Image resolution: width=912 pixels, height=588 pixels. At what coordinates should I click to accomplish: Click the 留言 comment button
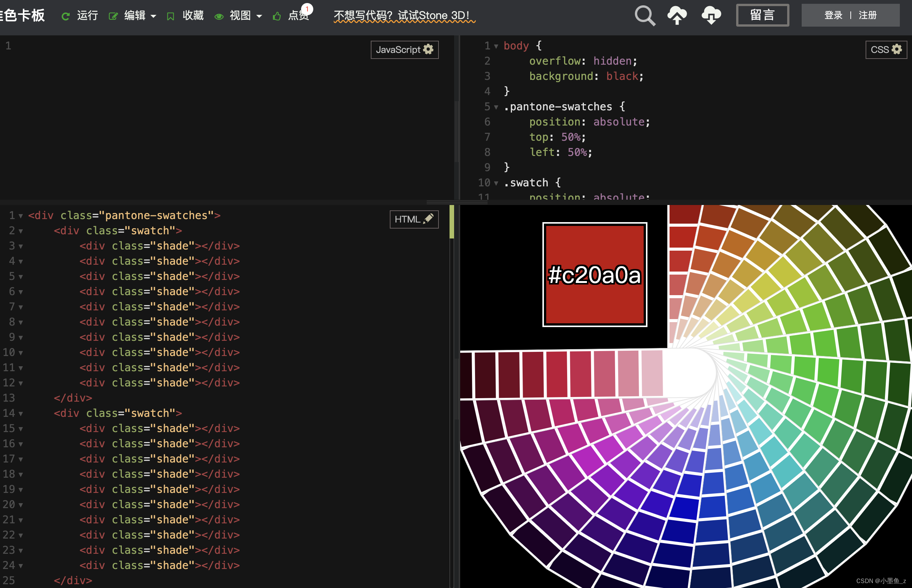762,15
